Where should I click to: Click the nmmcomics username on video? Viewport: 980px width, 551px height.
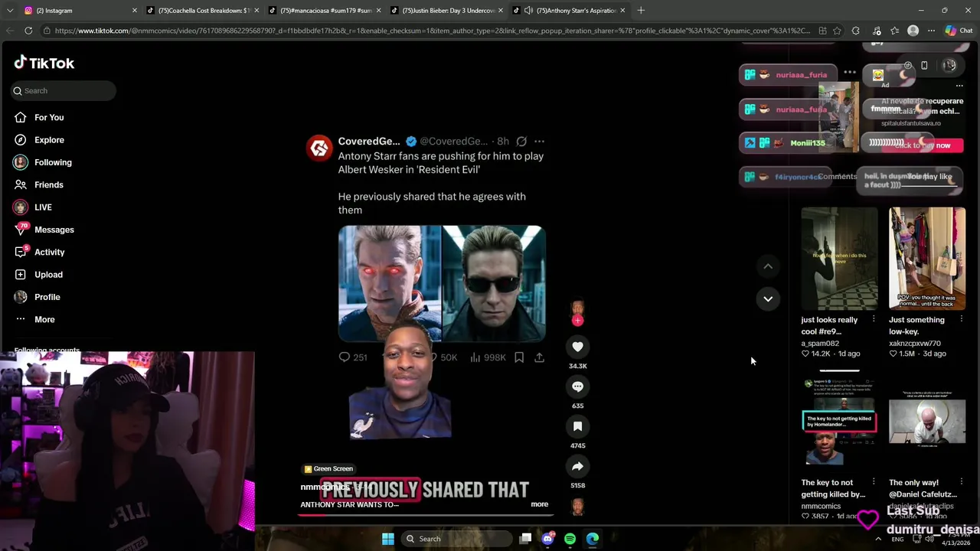325,487
